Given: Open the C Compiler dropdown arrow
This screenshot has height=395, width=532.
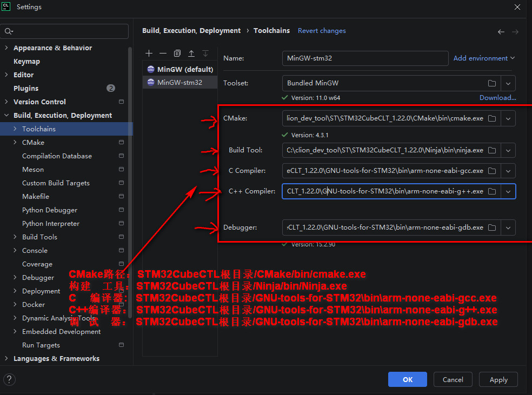Looking at the screenshot, I should tap(508, 171).
